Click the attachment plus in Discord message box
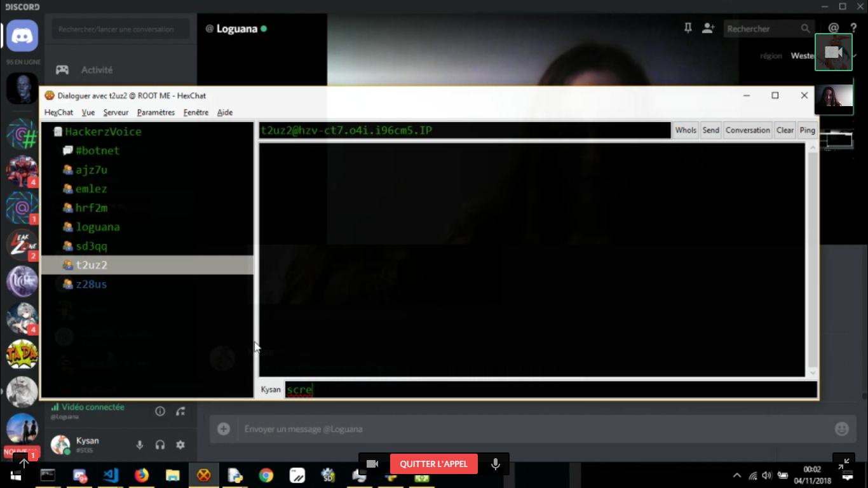This screenshot has height=488, width=868. [x=224, y=429]
